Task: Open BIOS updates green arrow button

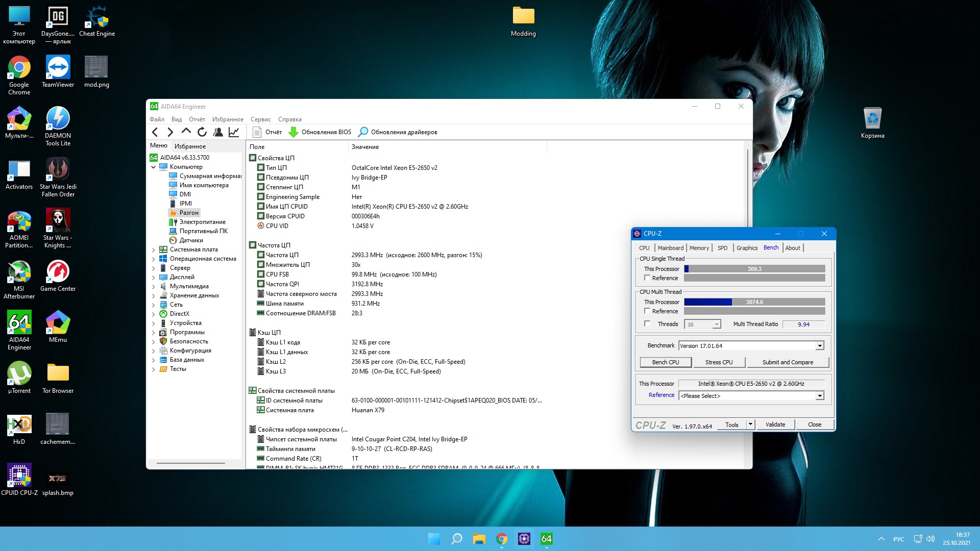Action: 293,132
